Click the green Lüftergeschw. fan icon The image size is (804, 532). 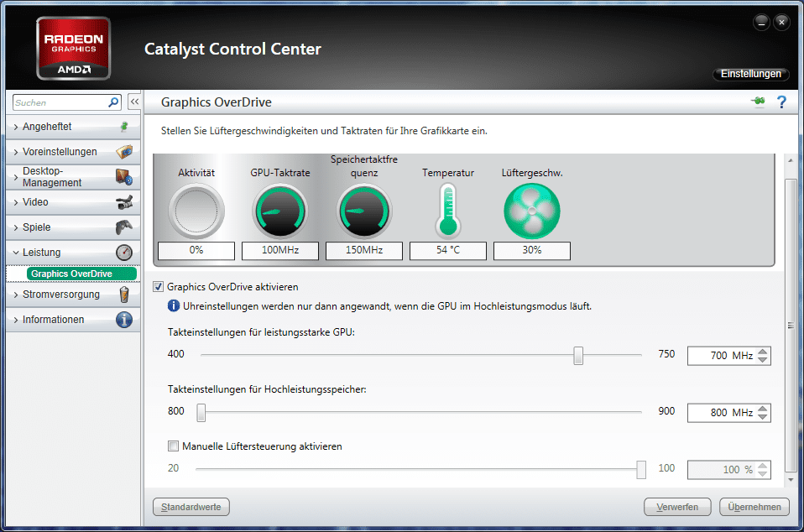[x=532, y=211]
